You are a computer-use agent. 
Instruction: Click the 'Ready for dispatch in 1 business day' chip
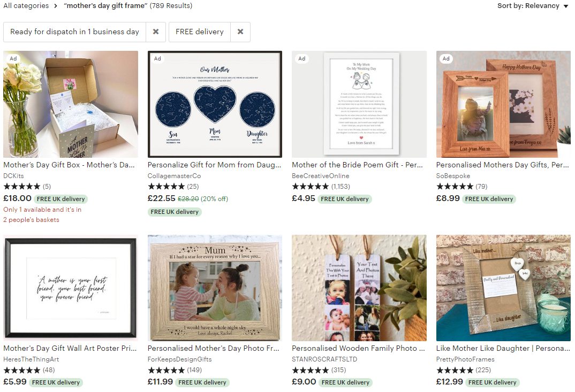point(75,32)
